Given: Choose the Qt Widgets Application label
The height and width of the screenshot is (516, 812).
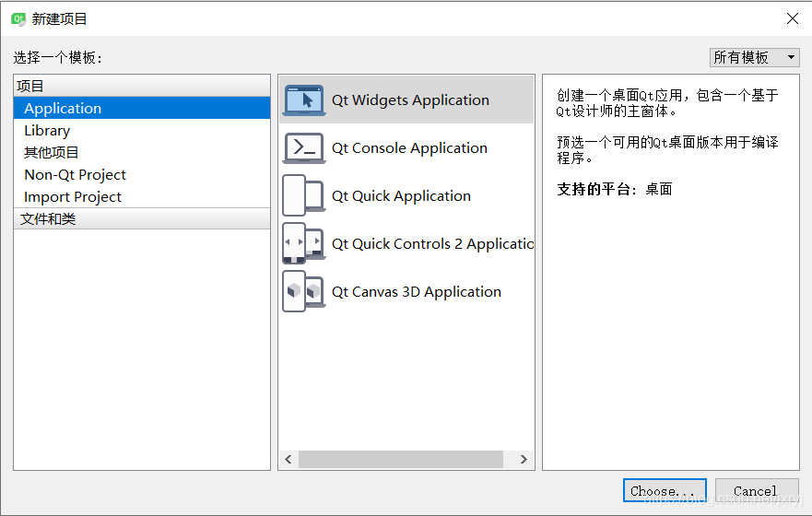Looking at the screenshot, I should 410,100.
